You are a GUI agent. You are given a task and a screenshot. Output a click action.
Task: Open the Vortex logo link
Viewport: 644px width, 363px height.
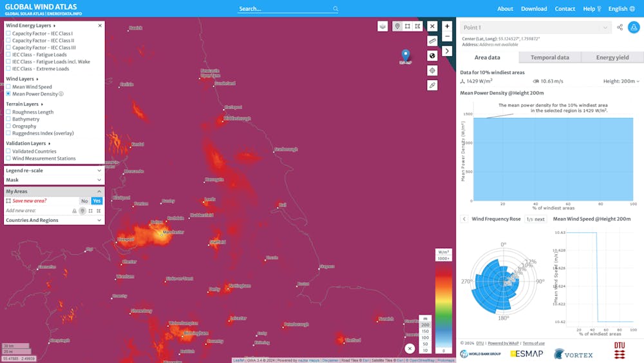pos(573,354)
